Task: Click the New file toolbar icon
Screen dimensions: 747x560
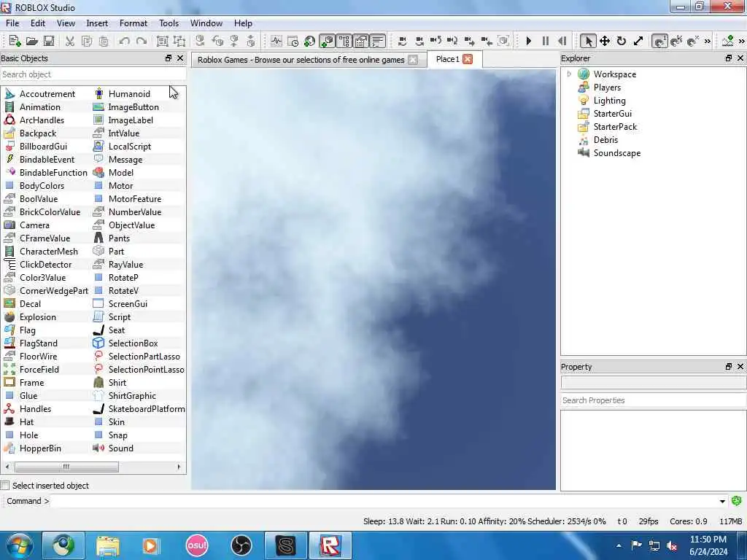Action: tap(15, 41)
